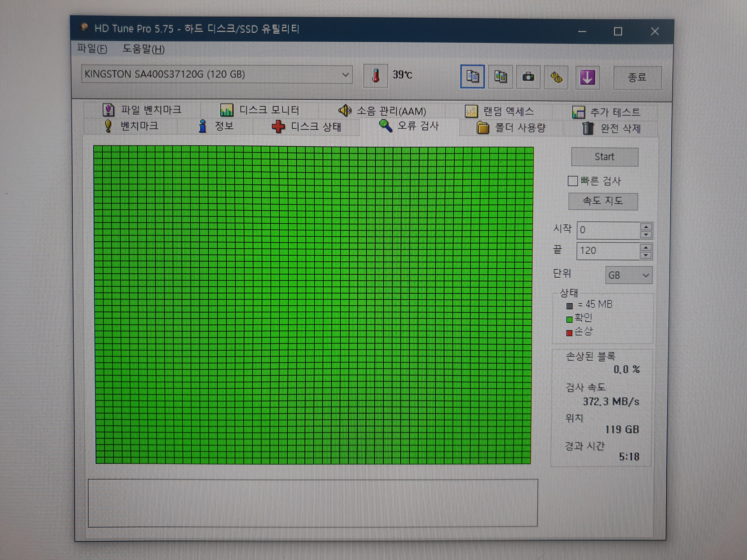Open the 추가 테스트 tab
Screen dimensions: 747x560
pos(606,112)
